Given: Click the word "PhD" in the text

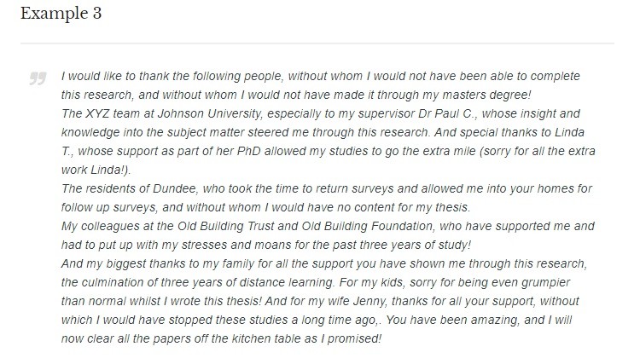Looking at the screenshot, I should pyautogui.click(x=248, y=151).
